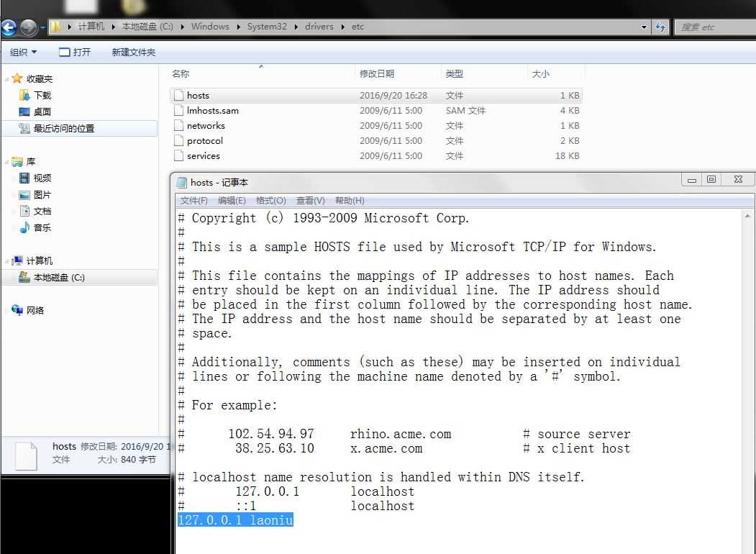Screen dimensions: 756x554
Task: Open Notepad 查看(V) menu
Action: [311, 201]
